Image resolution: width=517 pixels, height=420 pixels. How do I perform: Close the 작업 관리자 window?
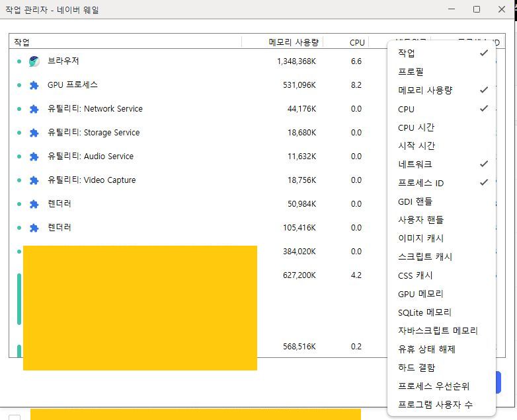502,9
